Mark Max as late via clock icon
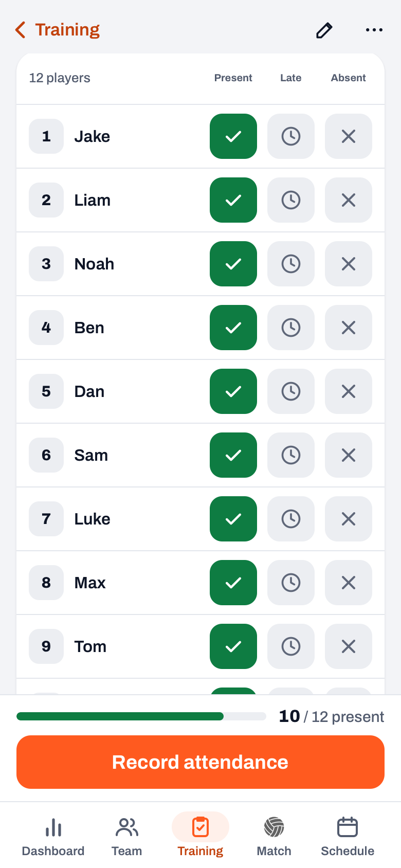Screen dimensions: 401x868 (291, 583)
